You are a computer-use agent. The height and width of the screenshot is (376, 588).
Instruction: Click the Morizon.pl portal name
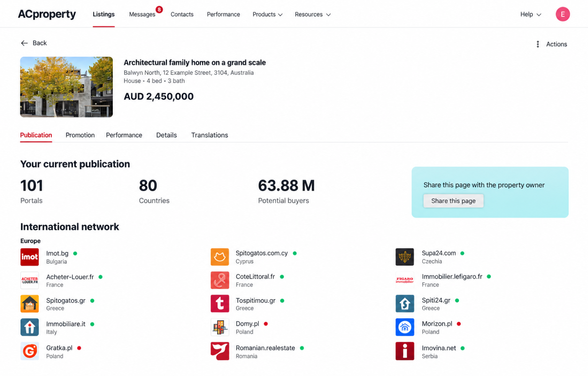point(437,324)
